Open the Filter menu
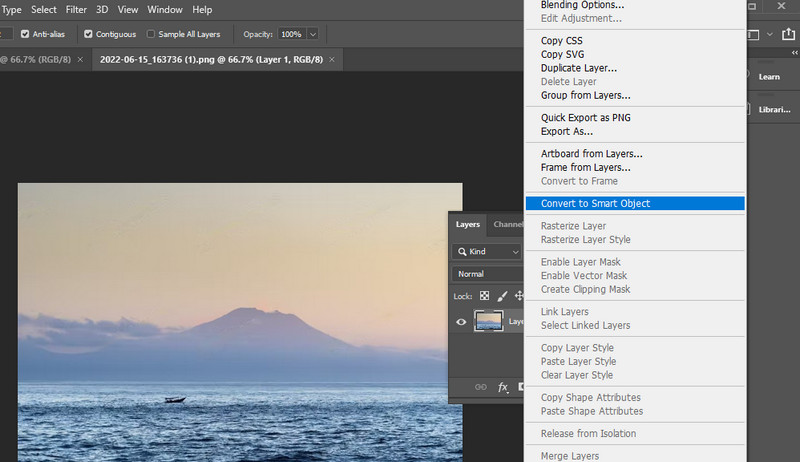Image resolution: width=800 pixels, height=462 pixels. pos(76,10)
